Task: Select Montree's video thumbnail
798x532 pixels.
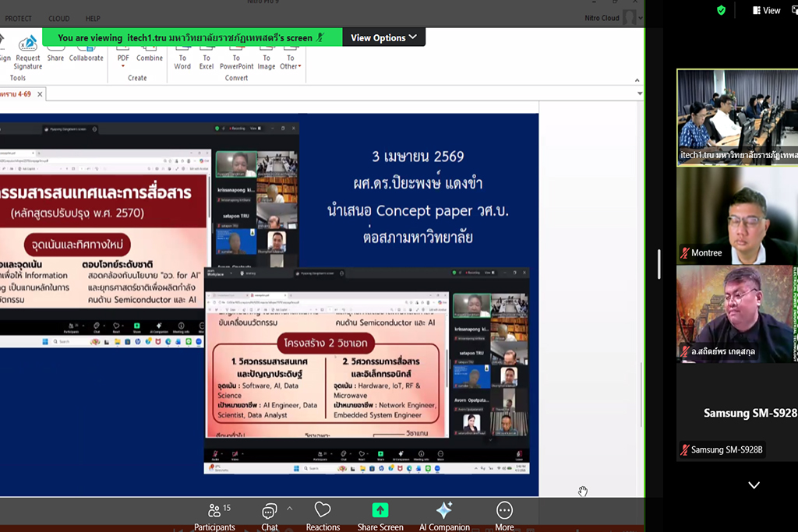Action: [x=736, y=215]
